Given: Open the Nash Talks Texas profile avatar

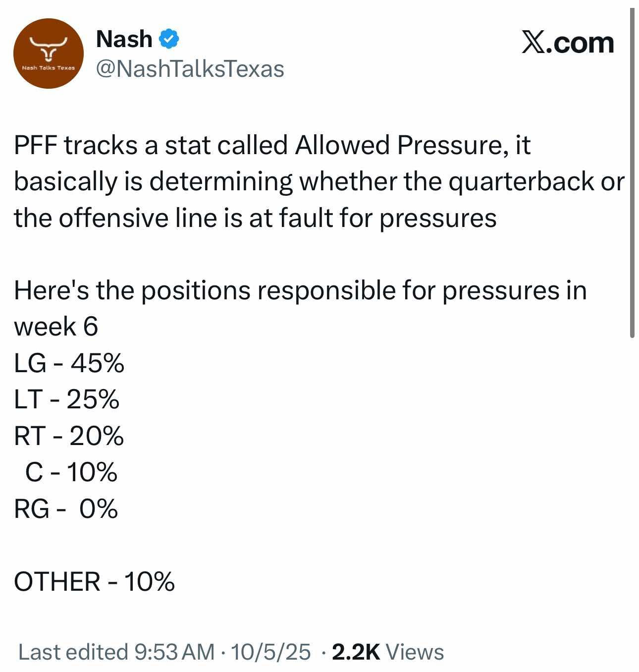Looking at the screenshot, I should pos(48,54).
